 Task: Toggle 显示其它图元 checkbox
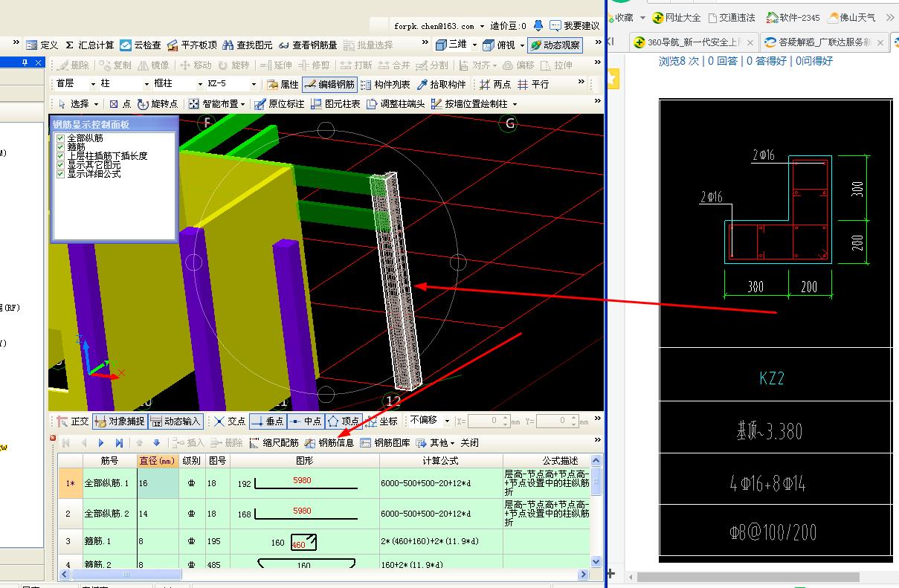pyautogui.click(x=61, y=165)
